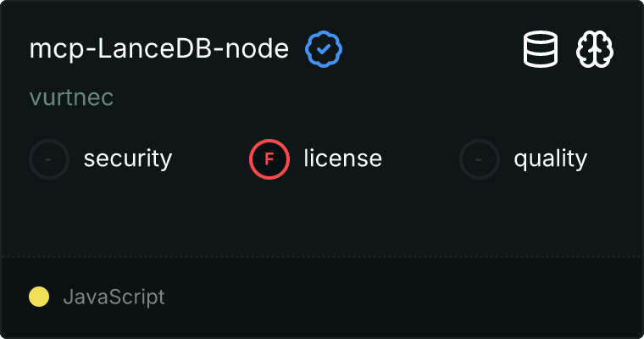
Task: Click the quality grade circle badge
Action: (x=480, y=158)
